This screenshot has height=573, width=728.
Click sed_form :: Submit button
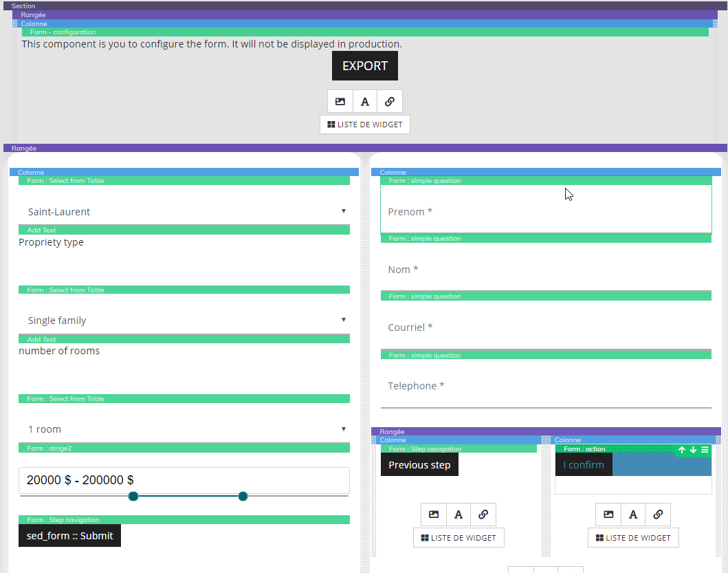click(69, 535)
